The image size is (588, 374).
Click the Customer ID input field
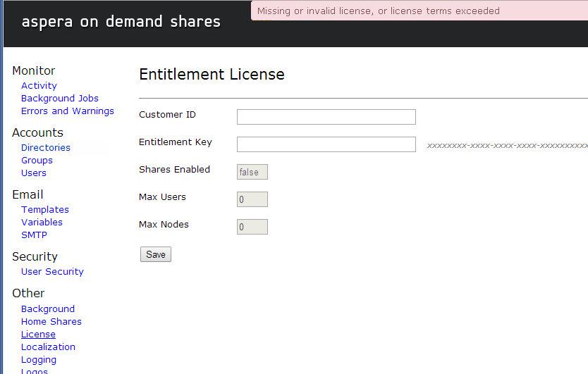point(326,117)
